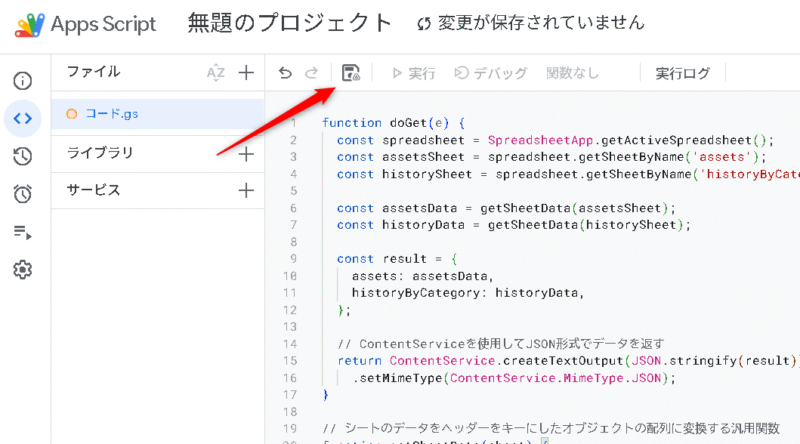
Task: Select the Editor code icon in sidebar
Action: (x=22, y=118)
